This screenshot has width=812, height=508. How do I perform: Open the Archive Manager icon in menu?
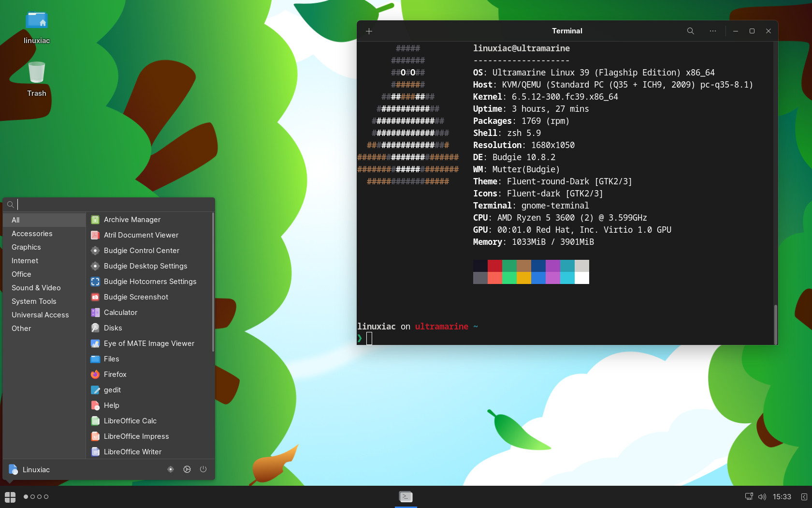pos(95,220)
